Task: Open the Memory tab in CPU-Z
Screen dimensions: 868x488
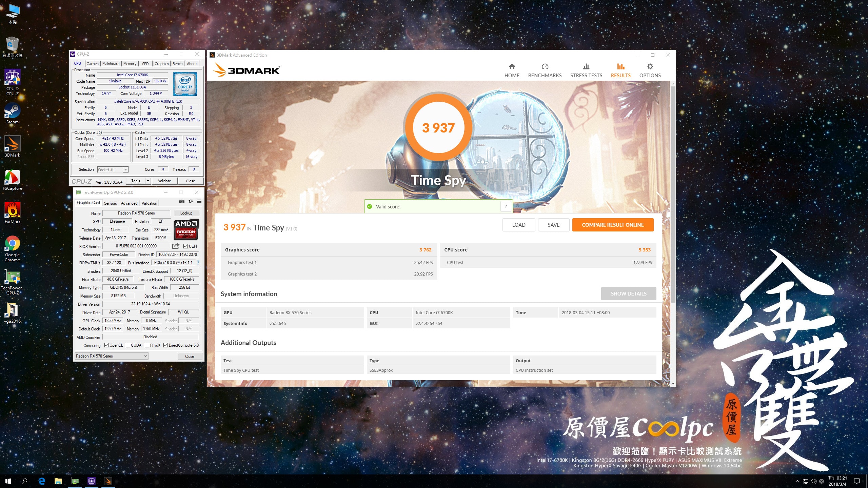Action: click(x=130, y=64)
